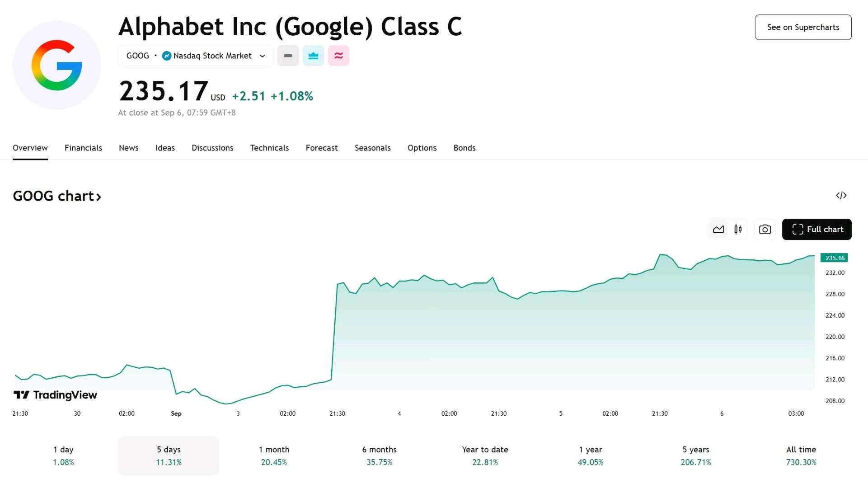Select the All time range

point(801,455)
